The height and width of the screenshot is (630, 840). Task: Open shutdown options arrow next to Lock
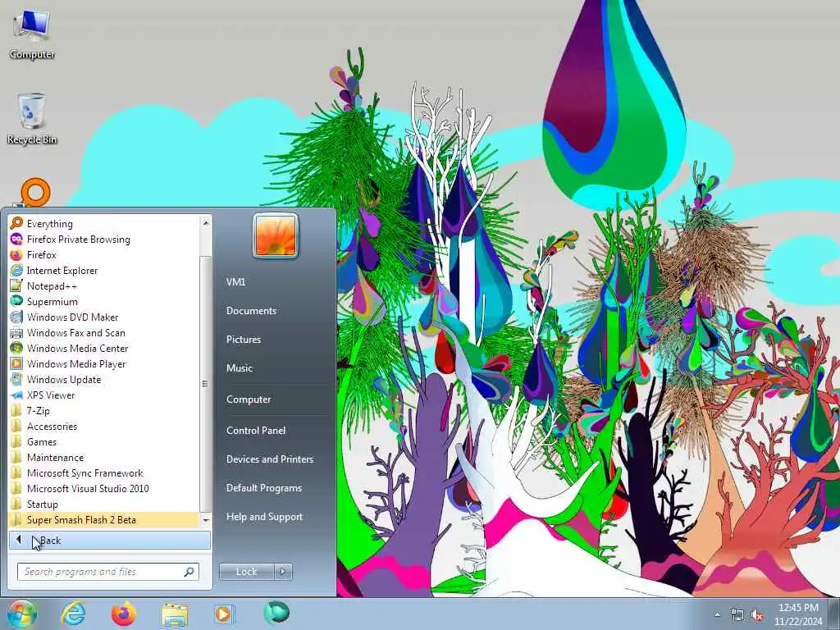tap(283, 572)
